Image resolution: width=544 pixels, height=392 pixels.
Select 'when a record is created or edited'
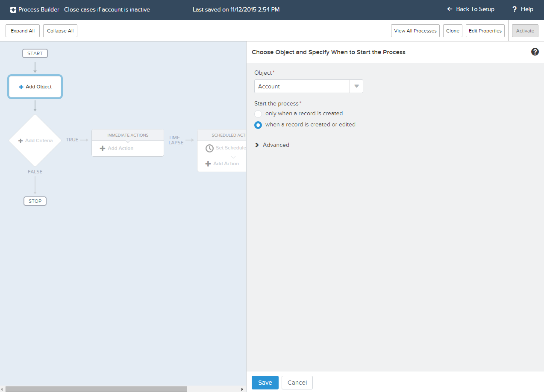click(258, 125)
